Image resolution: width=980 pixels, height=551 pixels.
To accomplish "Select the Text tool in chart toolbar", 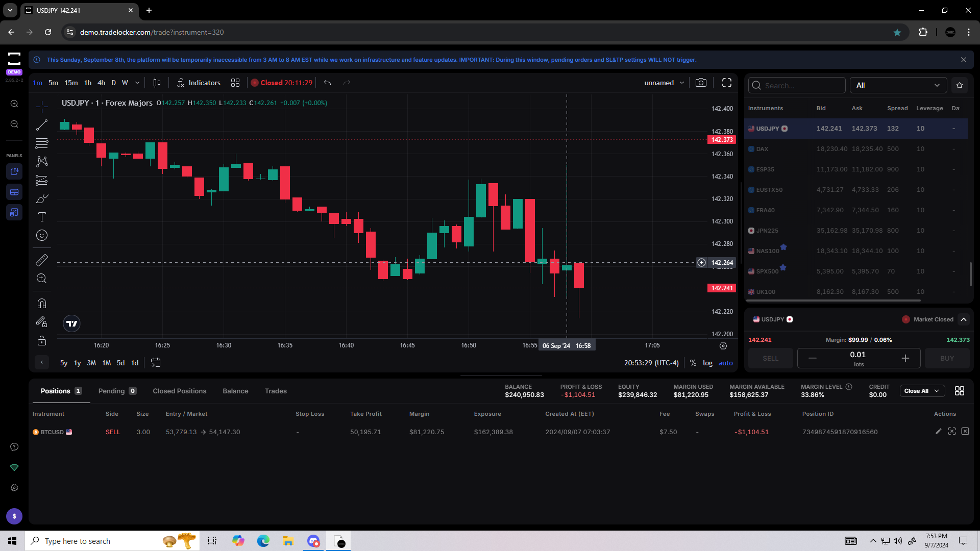I will click(x=42, y=217).
